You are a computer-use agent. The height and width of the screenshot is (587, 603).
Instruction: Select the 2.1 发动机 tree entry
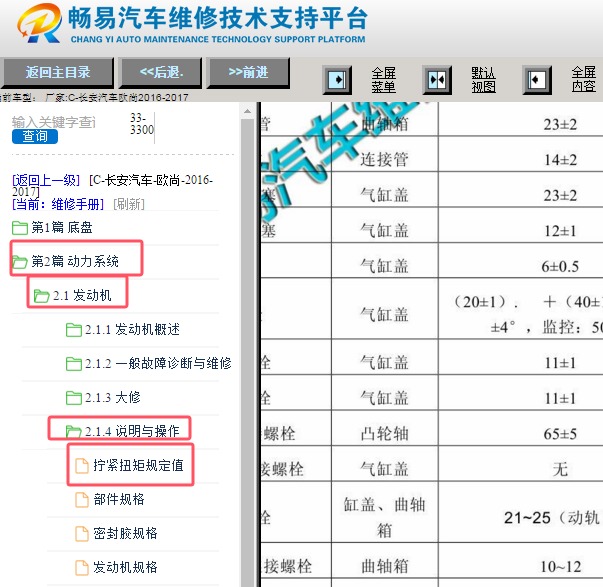82,296
